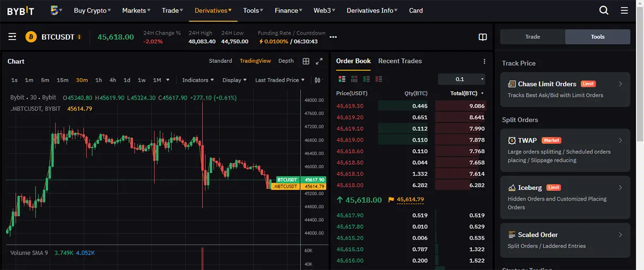Viewport: 644px width, 270px height.
Task: Open the Scaled Order tool card
Action: (x=566, y=240)
